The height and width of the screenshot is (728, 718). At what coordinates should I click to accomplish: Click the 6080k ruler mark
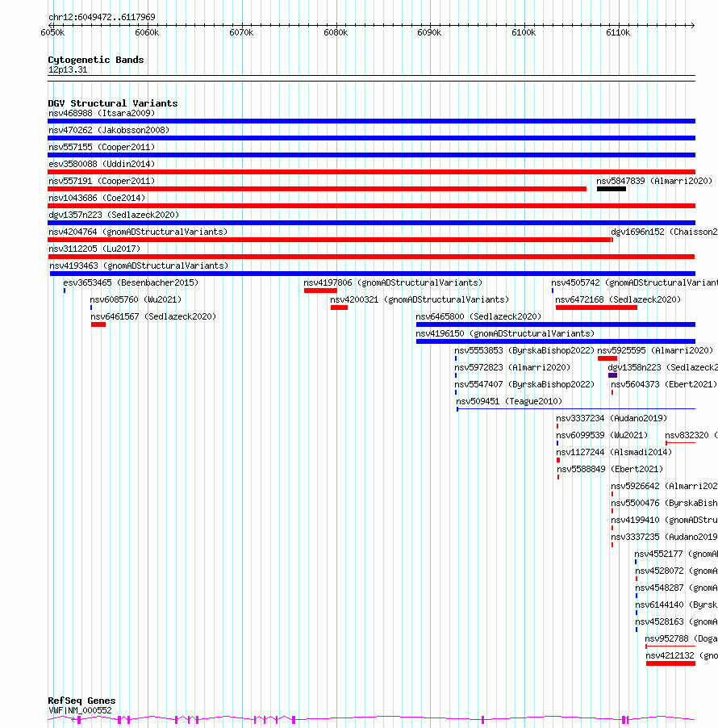coord(336,32)
